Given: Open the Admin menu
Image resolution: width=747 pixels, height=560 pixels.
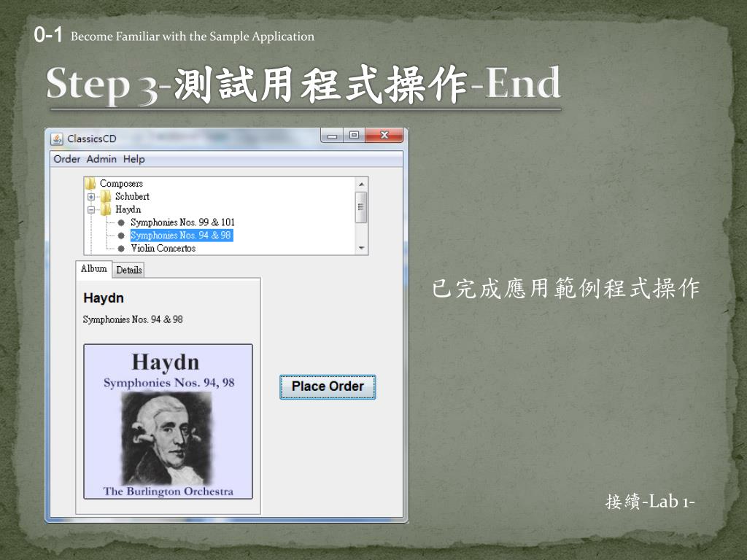Looking at the screenshot, I should pos(101,159).
